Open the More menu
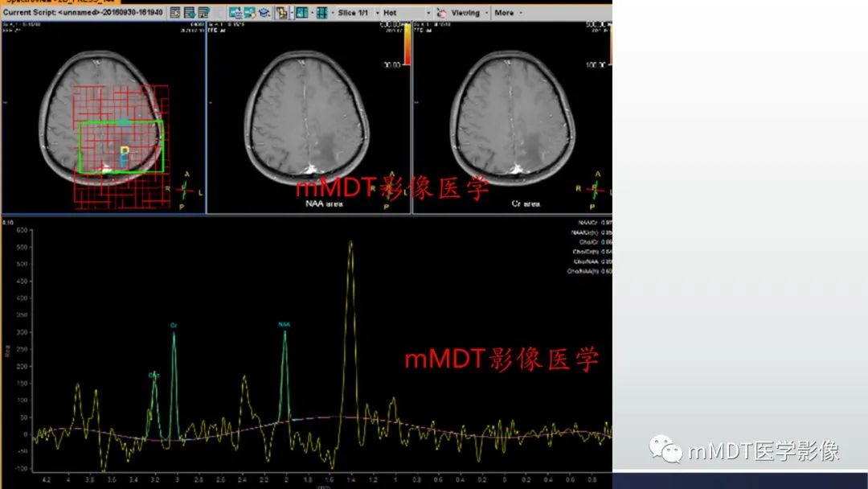This screenshot has width=868, height=489. point(508,13)
